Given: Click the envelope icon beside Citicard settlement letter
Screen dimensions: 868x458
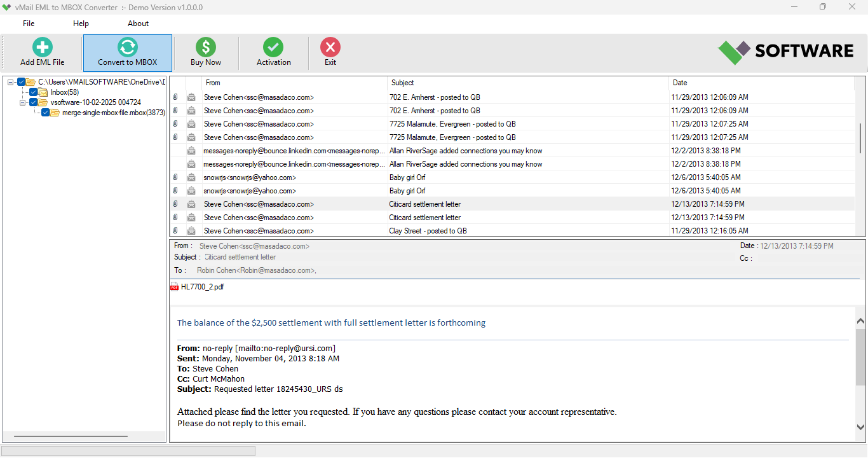Looking at the screenshot, I should point(191,204).
